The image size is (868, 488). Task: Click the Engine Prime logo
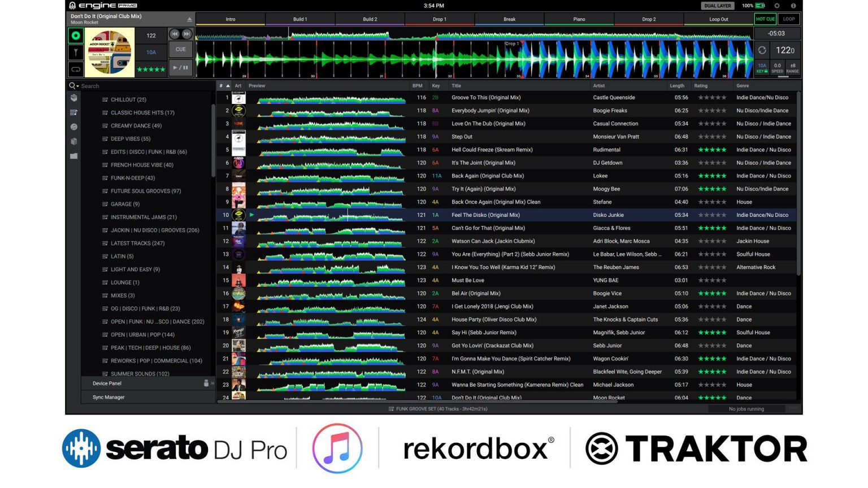[103, 6]
